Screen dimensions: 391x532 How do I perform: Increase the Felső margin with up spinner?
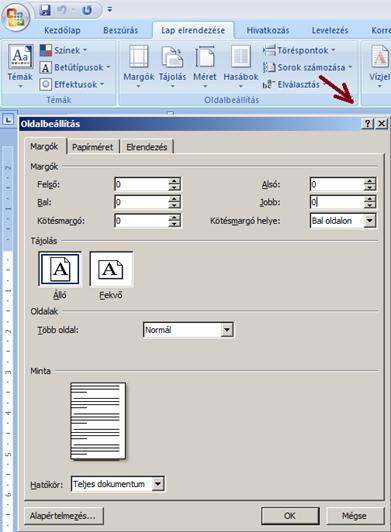point(174,181)
